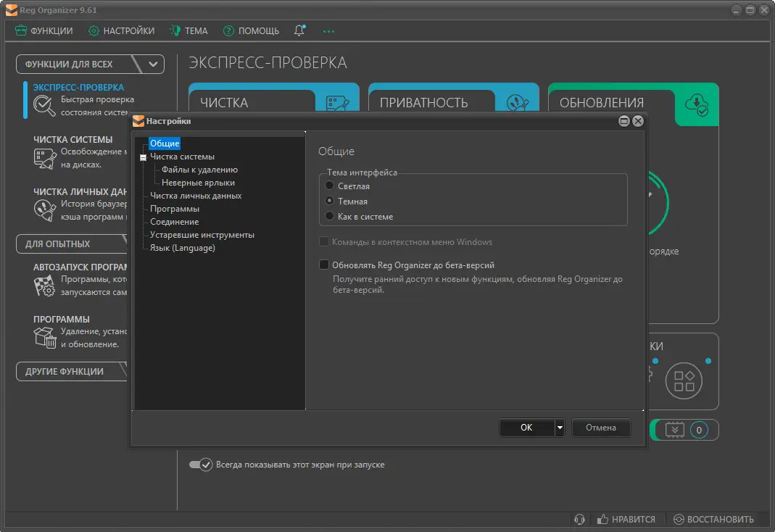Click the ОБНОВЛЕНИЯ card header
The width and height of the screenshot is (775, 532).
tap(602, 102)
